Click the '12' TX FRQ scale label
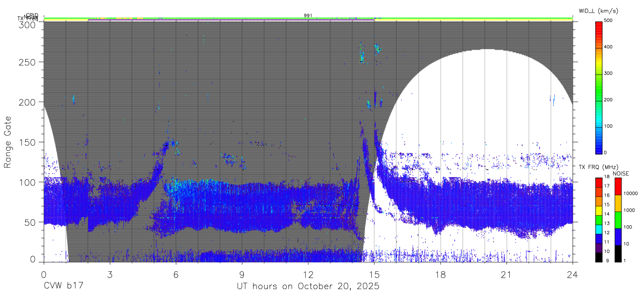Viewport: 644px width, 297px height. pyautogui.click(x=607, y=233)
